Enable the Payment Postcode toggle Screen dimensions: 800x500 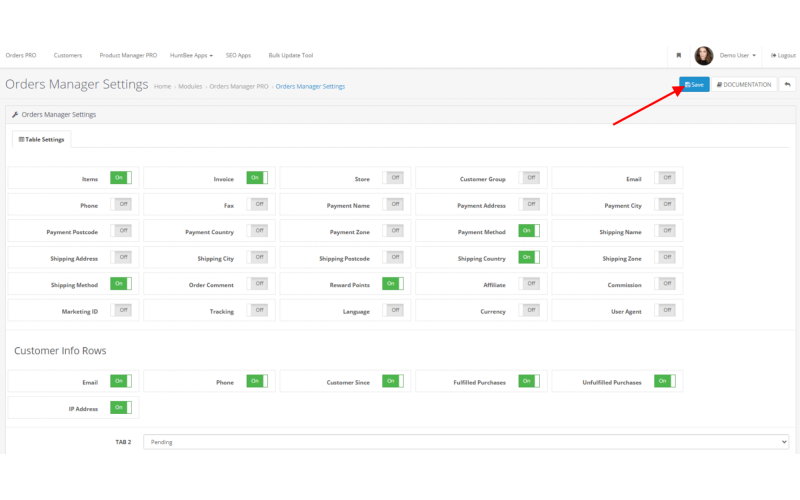pos(121,231)
